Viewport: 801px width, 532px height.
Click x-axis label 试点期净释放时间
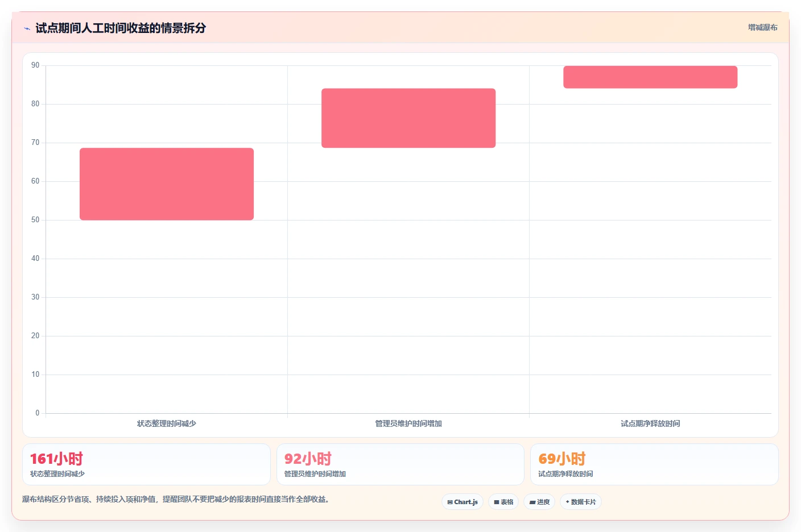coord(650,423)
